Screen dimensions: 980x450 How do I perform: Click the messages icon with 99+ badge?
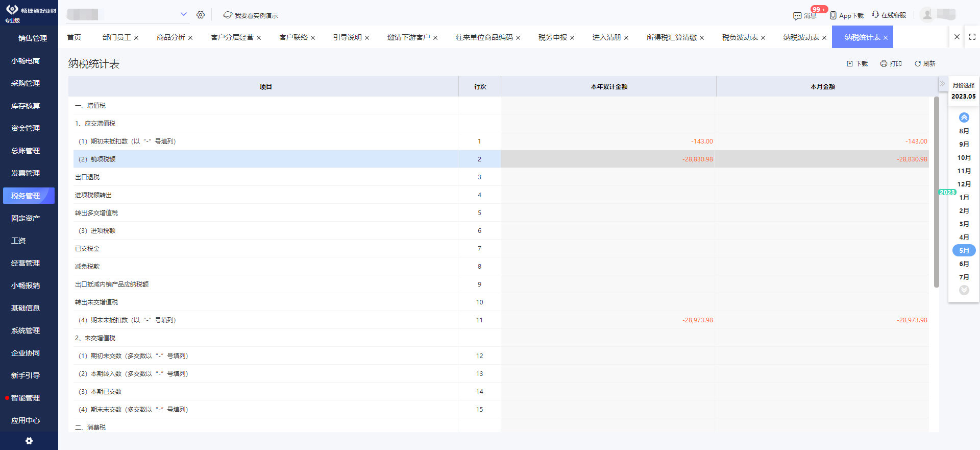tap(797, 16)
